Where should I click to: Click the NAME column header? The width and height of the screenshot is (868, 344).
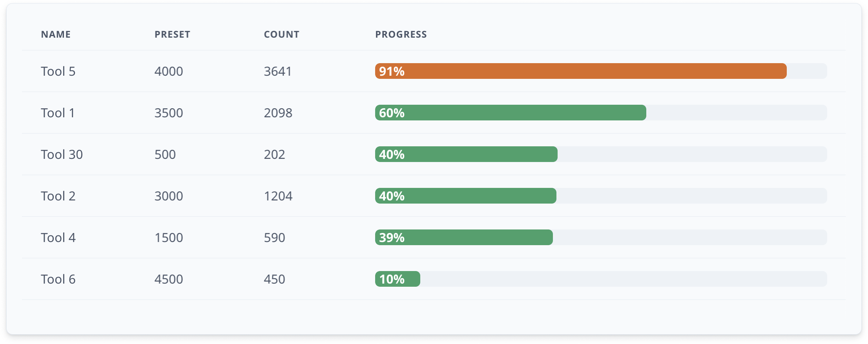click(x=56, y=35)
